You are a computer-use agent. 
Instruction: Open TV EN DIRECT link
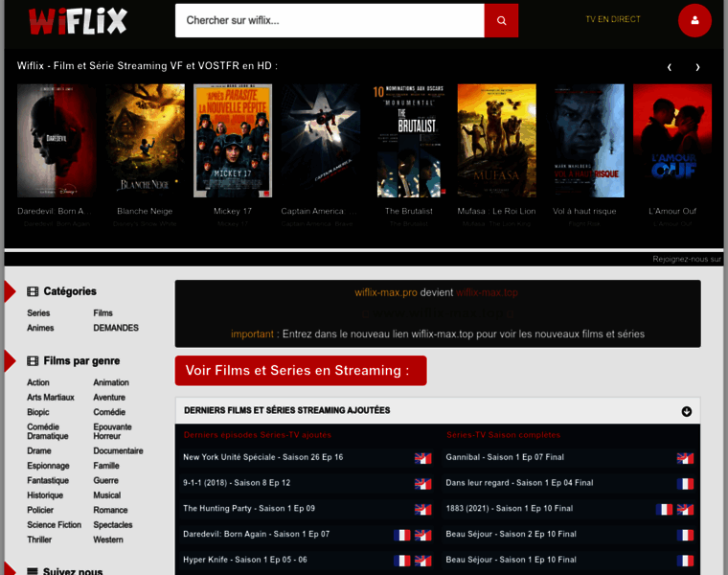[613, 19]
